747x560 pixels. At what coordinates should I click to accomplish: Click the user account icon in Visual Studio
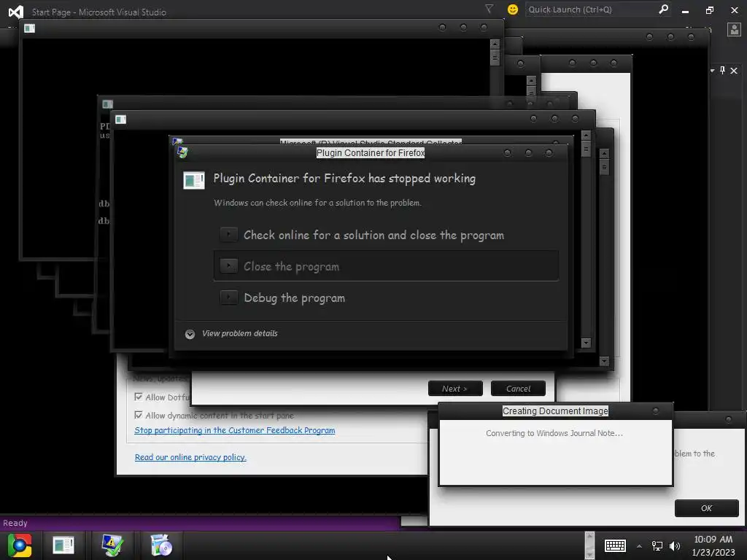click(x=734, y=29)
